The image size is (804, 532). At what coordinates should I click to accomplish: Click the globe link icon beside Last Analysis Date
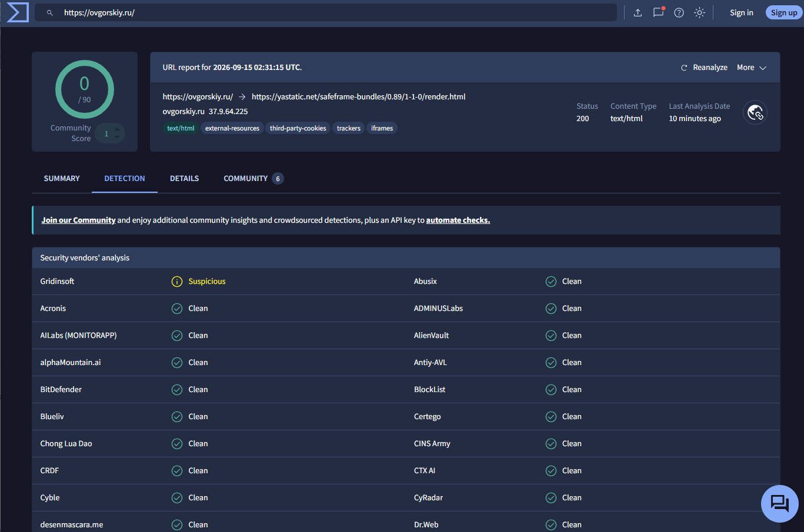coord(755,112)
